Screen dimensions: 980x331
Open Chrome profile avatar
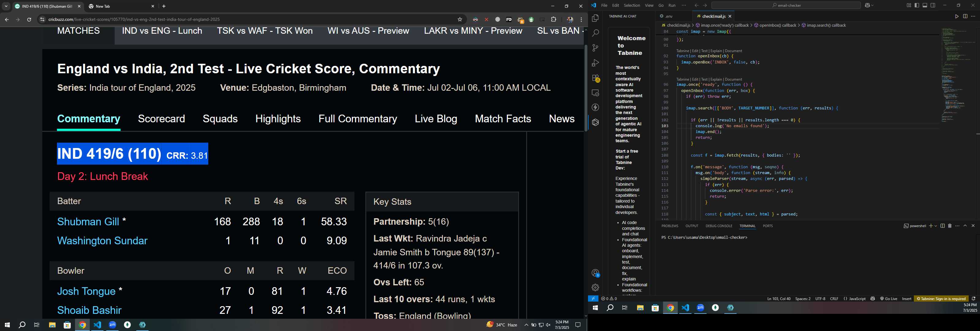[x=570, y=19]
